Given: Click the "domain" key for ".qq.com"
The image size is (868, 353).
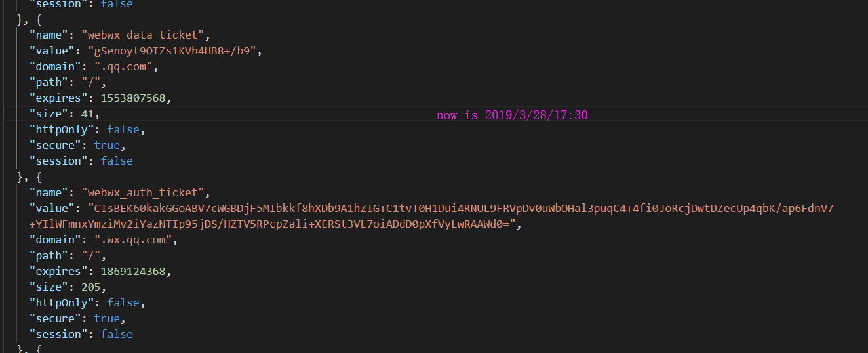Looking at the screenshot, I should 55,67.
